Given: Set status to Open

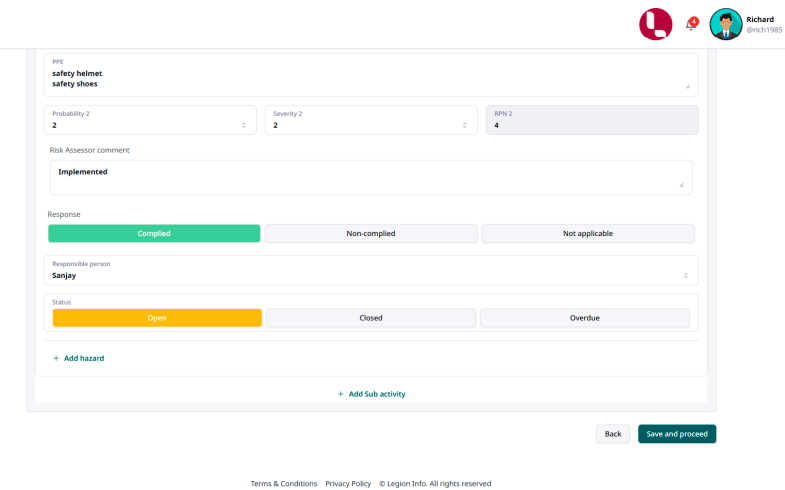Looking at the screenshot, I should (x=157, y=318).
